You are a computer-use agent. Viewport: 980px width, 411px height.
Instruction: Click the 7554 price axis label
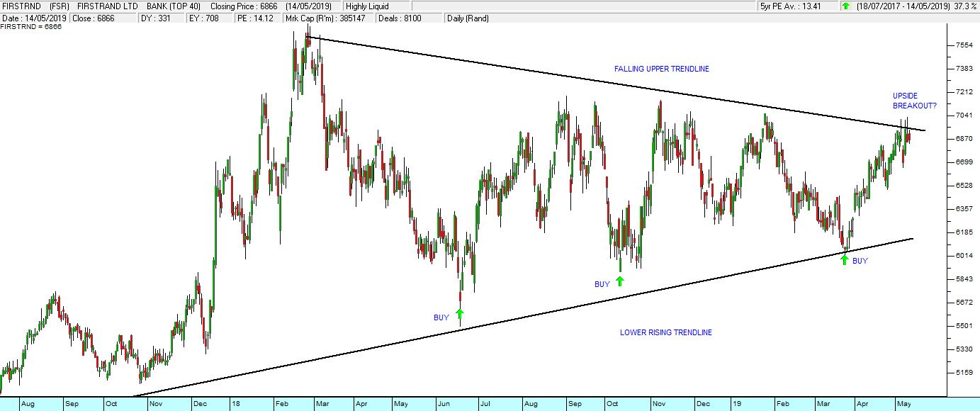coord(964,45)
